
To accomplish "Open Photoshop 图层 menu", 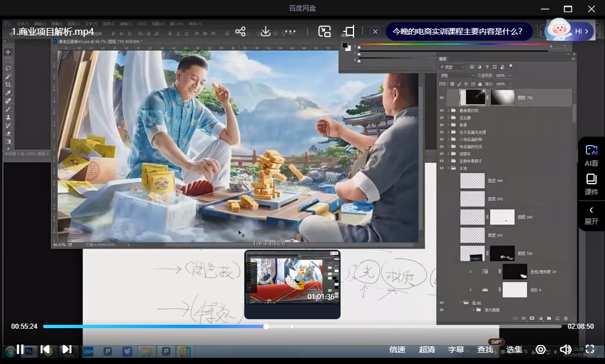I will pos(74,24).
